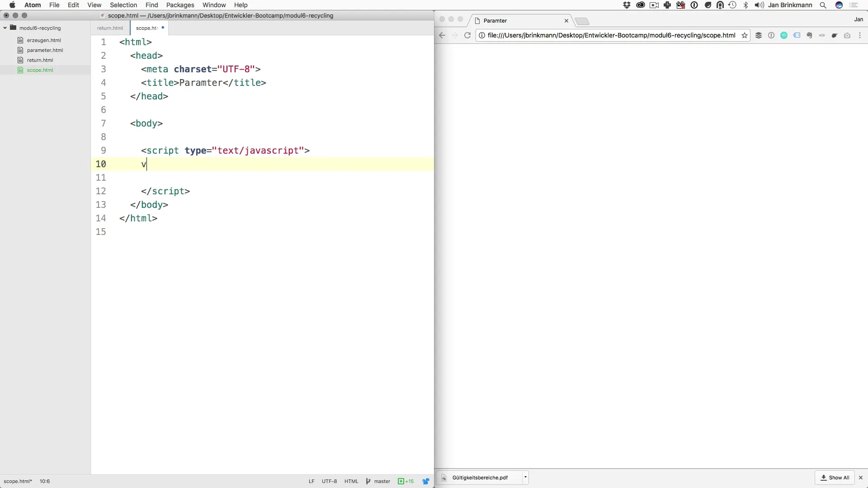Open the Bluetooth menu bar icon

[x=745, y=5]
